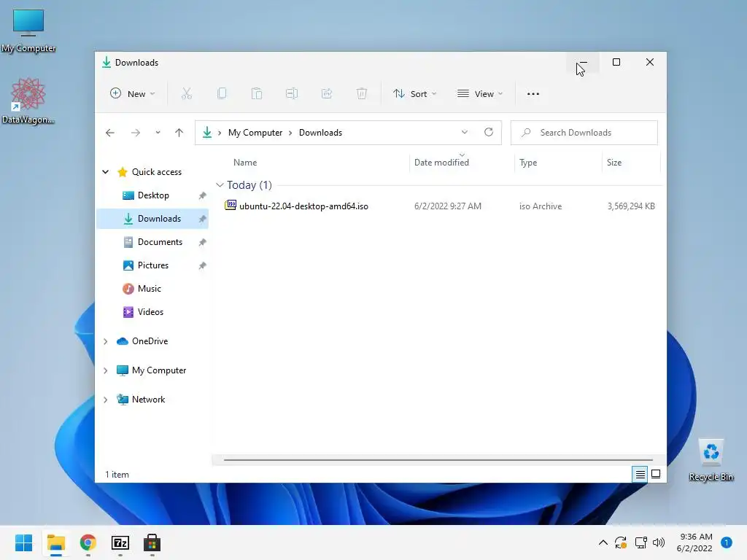Image resolution: width=747 pixels, height=560 pixels.
Task: Sort by Type column header
Action: [x=528, y=163]
